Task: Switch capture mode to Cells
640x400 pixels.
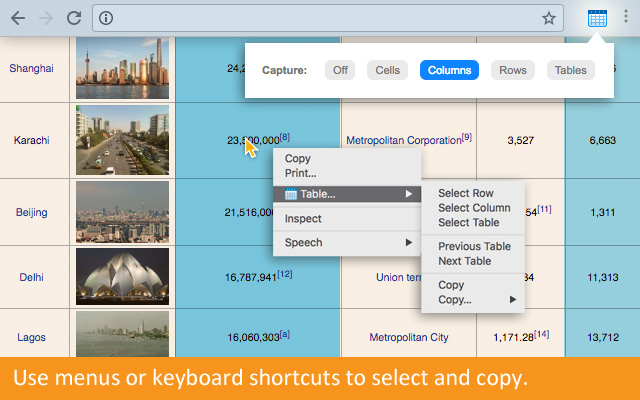Action: pos(387,70)
